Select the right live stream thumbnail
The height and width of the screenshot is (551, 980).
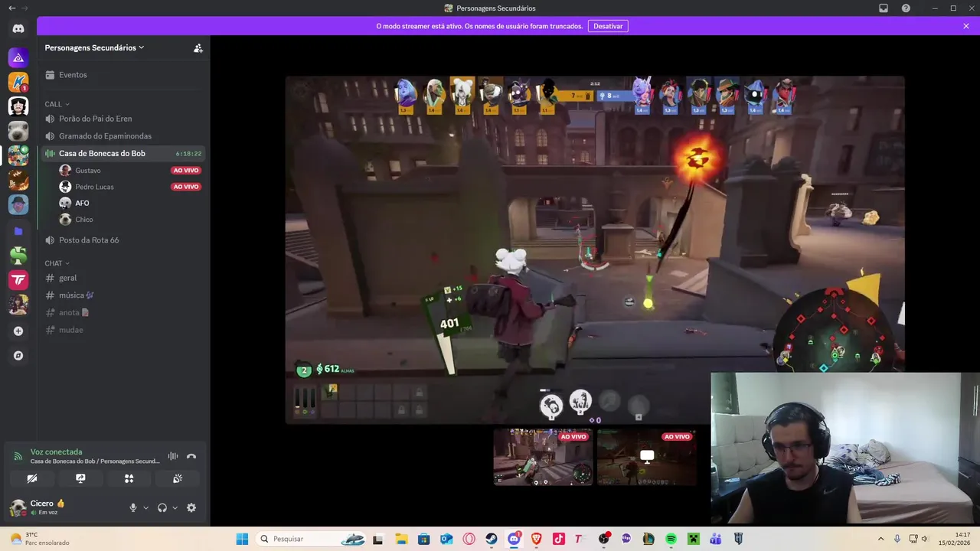647,457
